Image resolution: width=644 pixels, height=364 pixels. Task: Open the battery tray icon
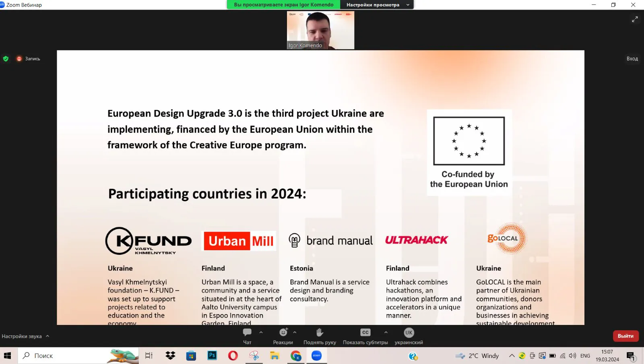tap(553, 356)
